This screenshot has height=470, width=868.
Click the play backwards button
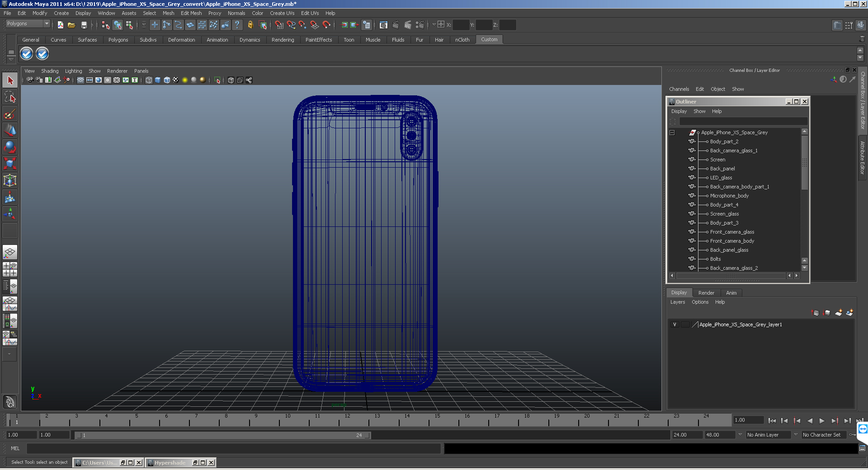(810, 421)
